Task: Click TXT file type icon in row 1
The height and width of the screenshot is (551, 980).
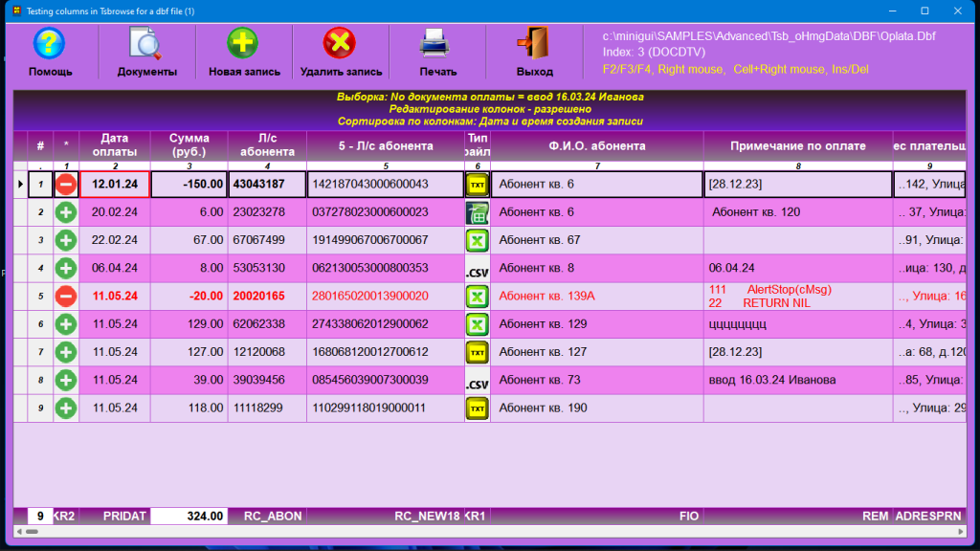Action: point(478,185)
